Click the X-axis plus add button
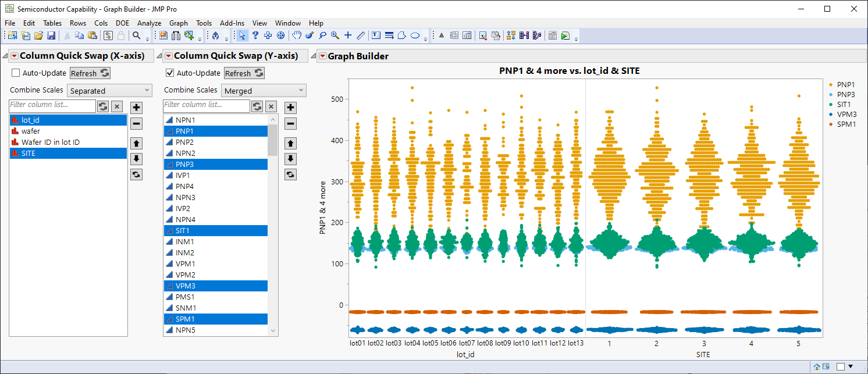This screenshot has width=868, height=374. click(136, 107)
